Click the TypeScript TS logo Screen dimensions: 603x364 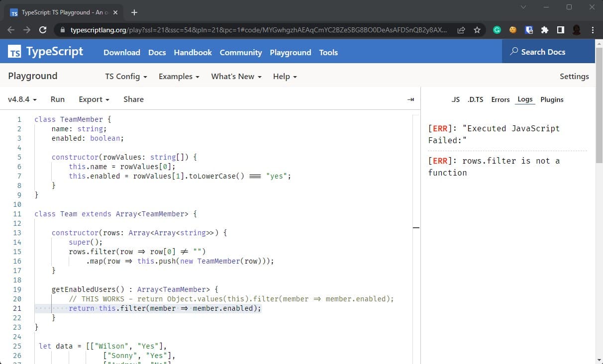(13, 51)
